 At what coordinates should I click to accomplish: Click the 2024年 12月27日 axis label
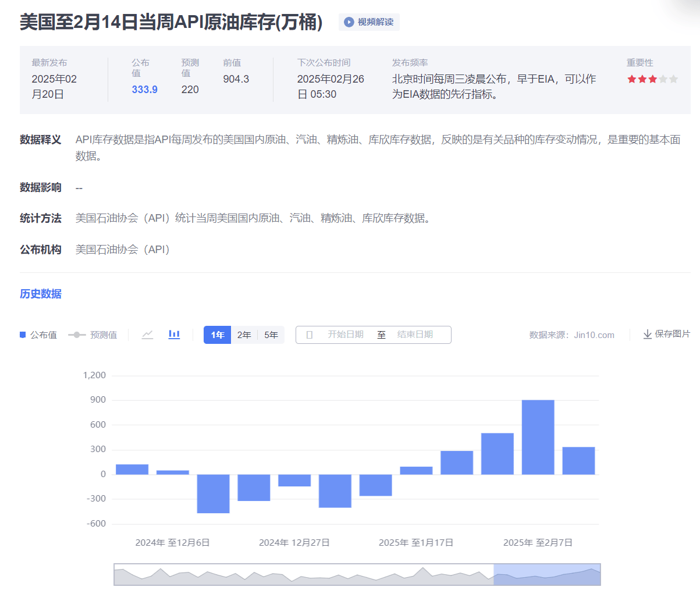(294, 542)
